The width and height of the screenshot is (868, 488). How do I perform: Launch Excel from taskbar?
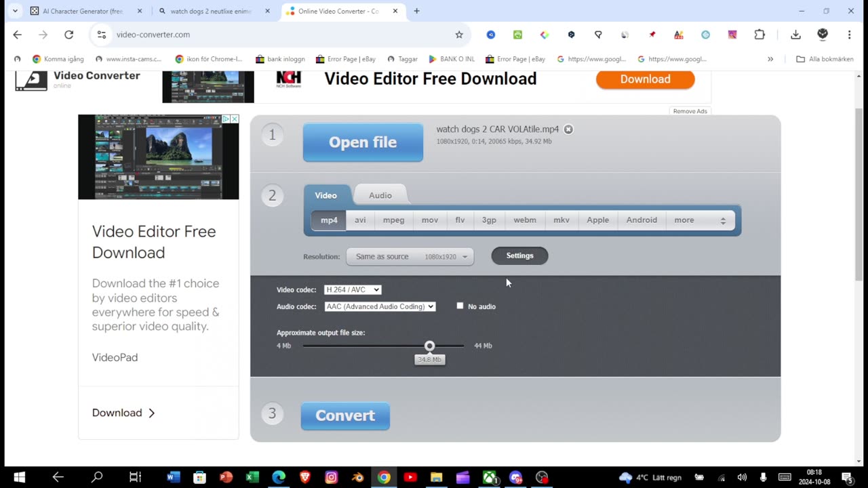point(252,477)
